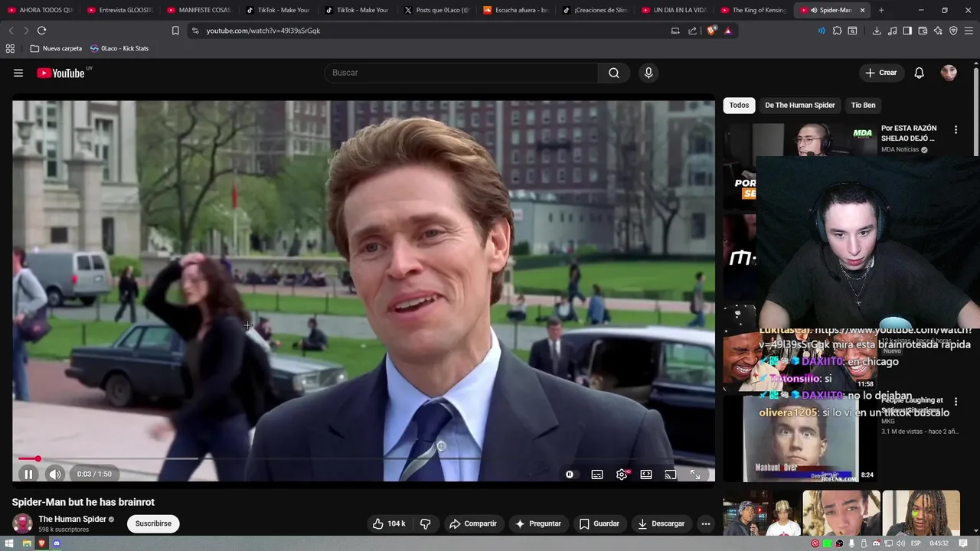Open the Nueva carpeta bookmark folder

56,48
